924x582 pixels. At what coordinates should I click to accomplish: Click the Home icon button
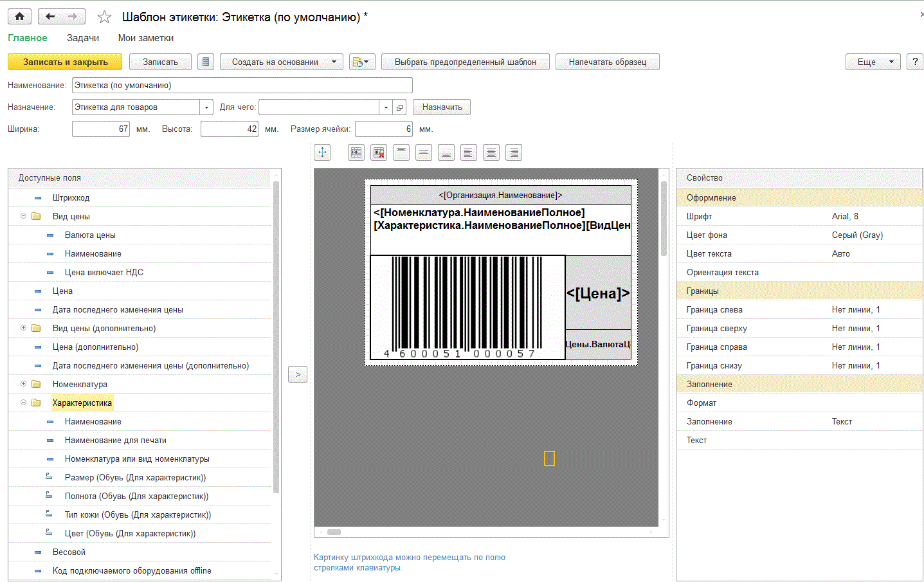pyautogui.click(x=19, y=17)
